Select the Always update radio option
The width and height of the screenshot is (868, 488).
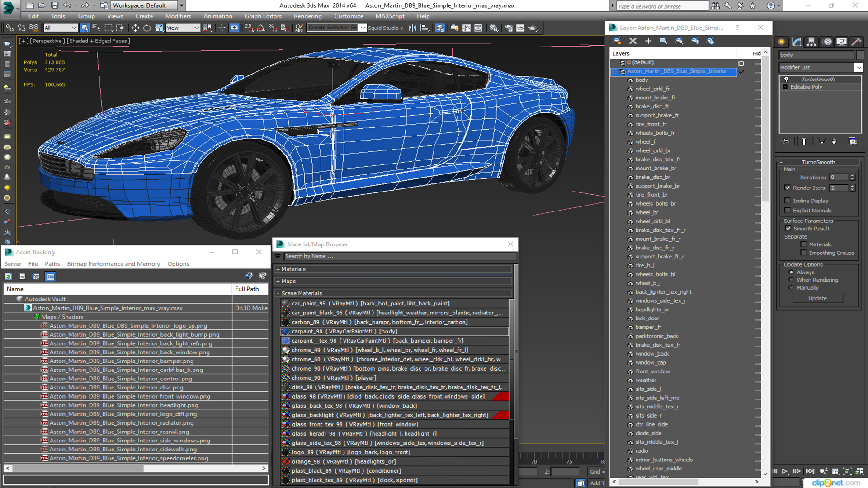pos(791,272)
